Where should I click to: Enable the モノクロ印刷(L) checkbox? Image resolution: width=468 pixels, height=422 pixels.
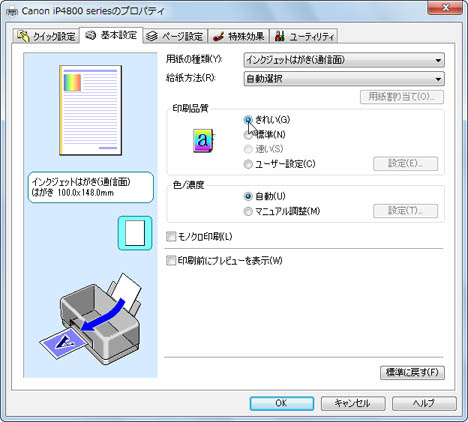click(x=171, y=237)
